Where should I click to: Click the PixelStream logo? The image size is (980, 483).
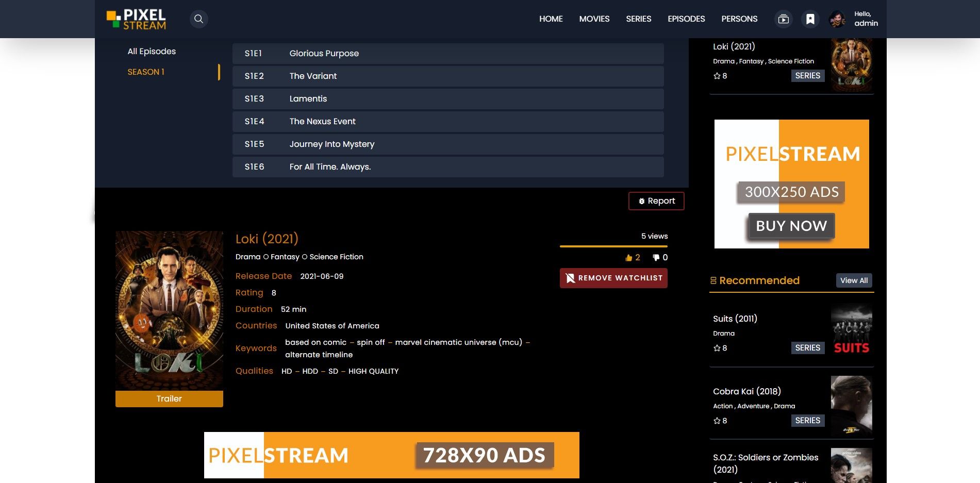pos(136,19)
